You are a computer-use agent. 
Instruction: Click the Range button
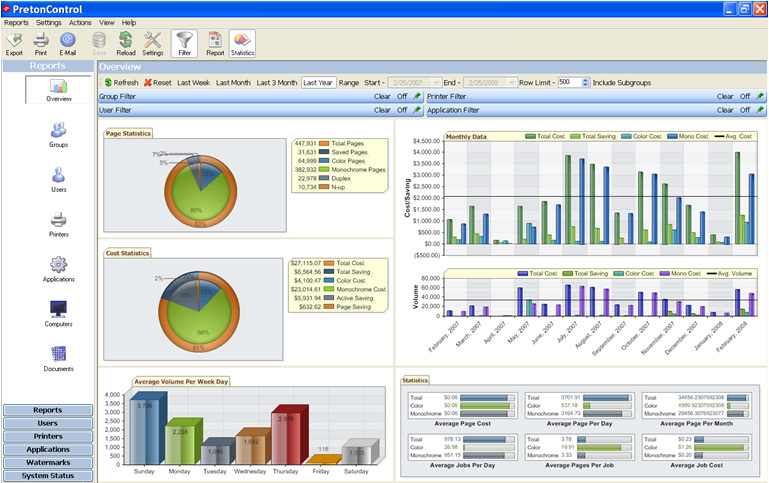(x=349, y=82)
